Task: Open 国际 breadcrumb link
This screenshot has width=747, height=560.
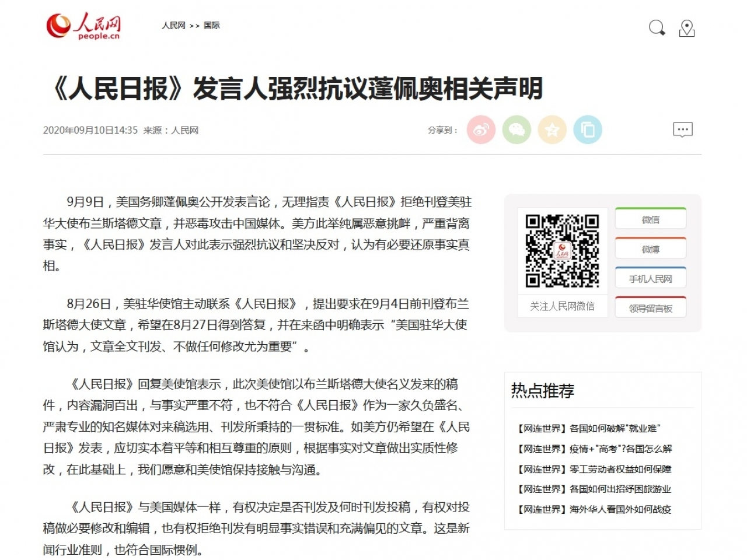Action: [x=212, y=26]
